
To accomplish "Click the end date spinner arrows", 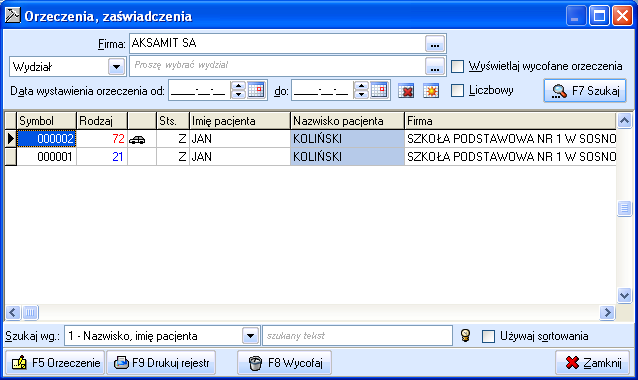I will 361,90.
